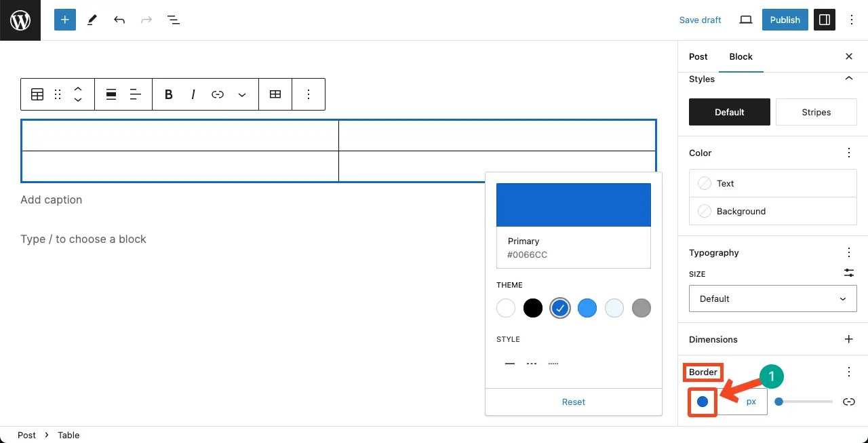The width and height of the screenshot is (868, 443).
Task: Switch to the Post tab
Action: tap(698, 57)
